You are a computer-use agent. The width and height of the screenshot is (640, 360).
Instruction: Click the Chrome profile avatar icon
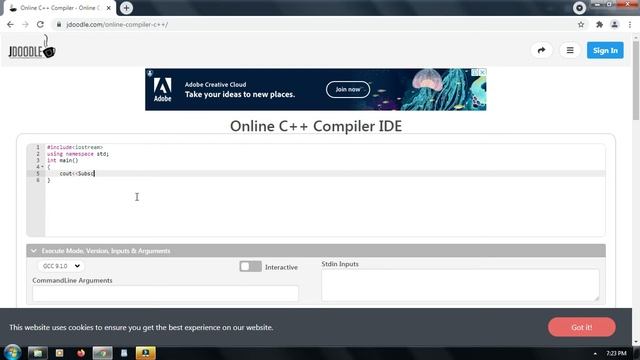tap(614, 24)
